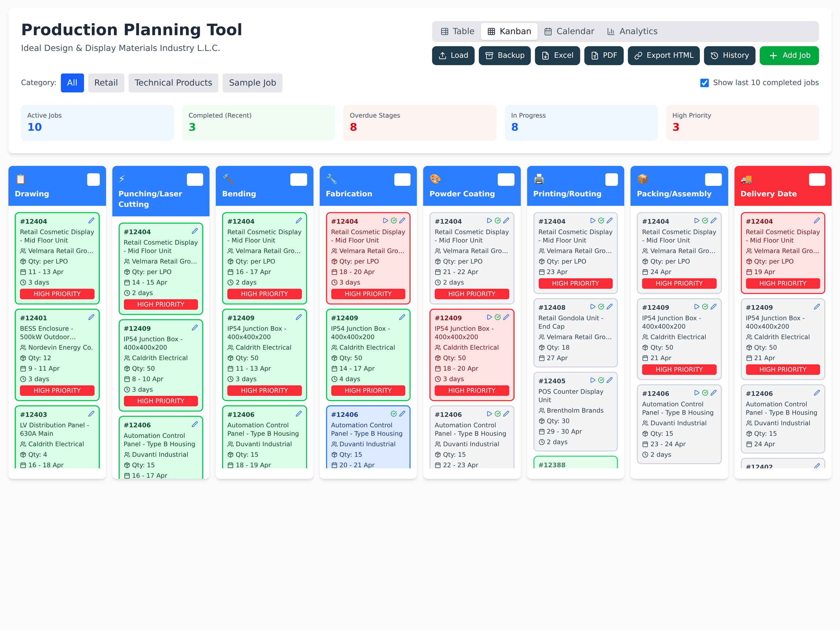Edit #12409 card in Packing/Assembly column
Viewport: 840px width, 630px height.
pyautogui.click(x=714, y=306)
